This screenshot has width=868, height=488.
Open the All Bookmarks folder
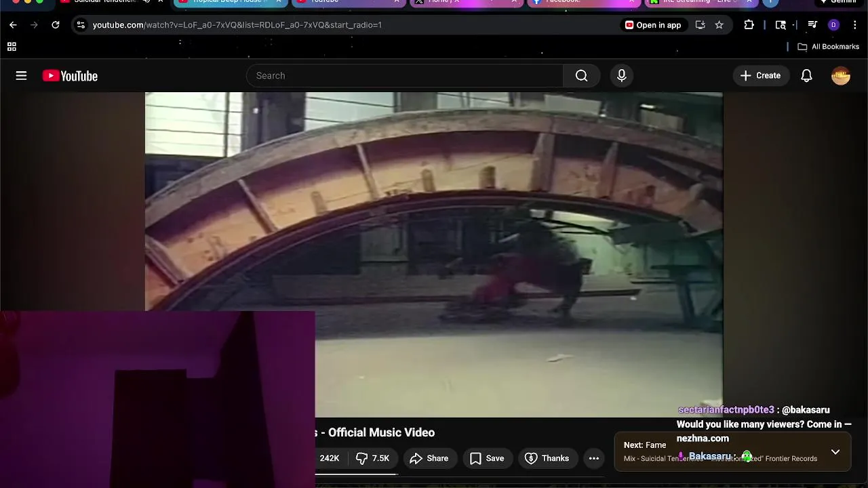(x=828, y=47)
